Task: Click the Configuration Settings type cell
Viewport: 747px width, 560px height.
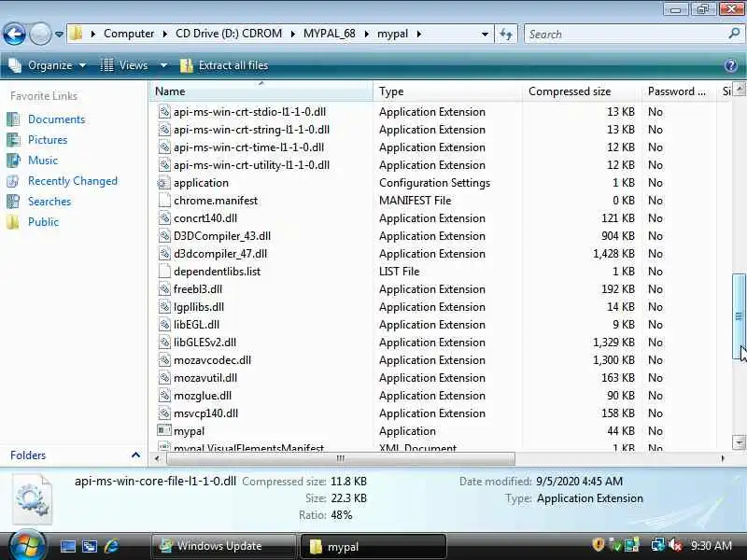Action: point(434,183)
